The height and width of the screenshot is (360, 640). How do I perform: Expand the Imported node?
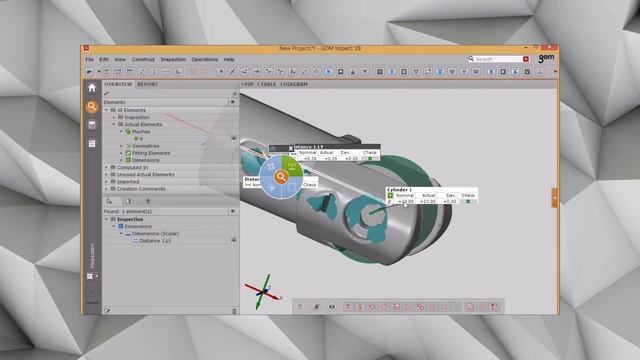107,182
